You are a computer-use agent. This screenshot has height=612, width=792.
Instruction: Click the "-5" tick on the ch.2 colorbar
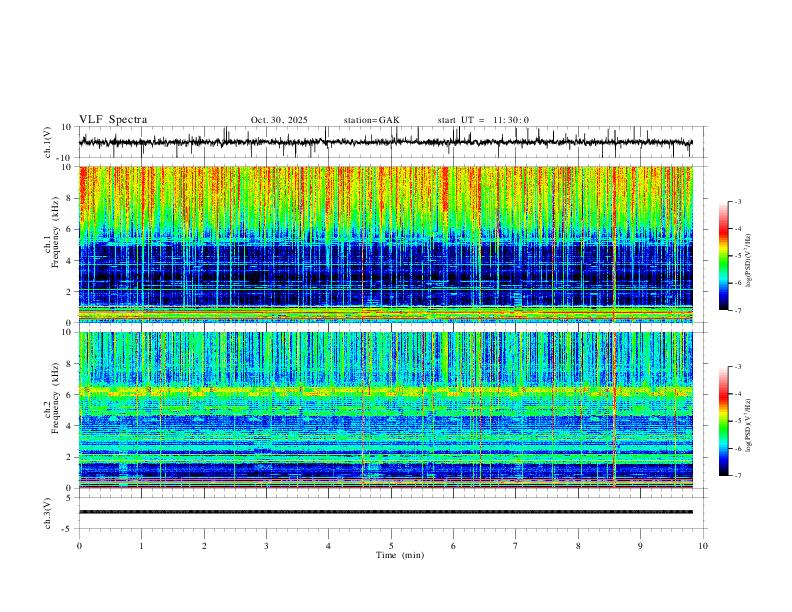(738, 421)
